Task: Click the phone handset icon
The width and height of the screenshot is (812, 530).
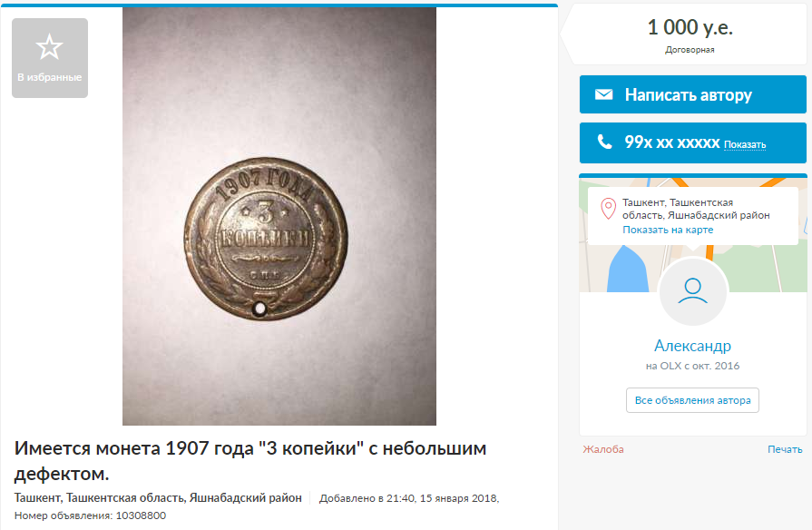Action: tap(604, 142)
